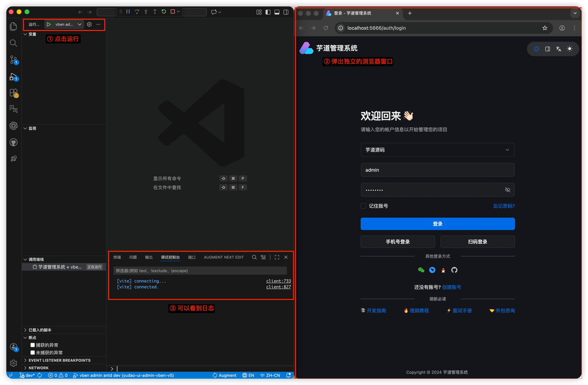
Task: Click the 忘记密码? link
Action: (504, 206)
